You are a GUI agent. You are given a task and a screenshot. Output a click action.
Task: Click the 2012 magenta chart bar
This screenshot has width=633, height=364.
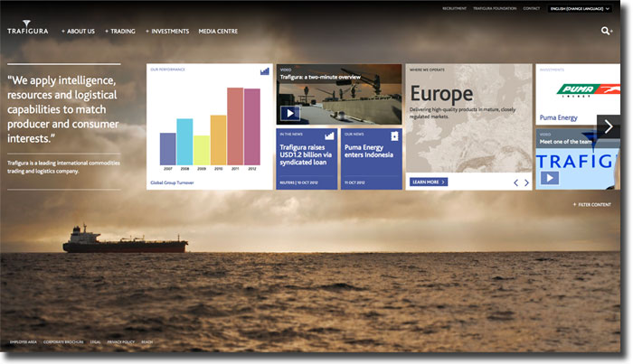click(x=252, y=127)
